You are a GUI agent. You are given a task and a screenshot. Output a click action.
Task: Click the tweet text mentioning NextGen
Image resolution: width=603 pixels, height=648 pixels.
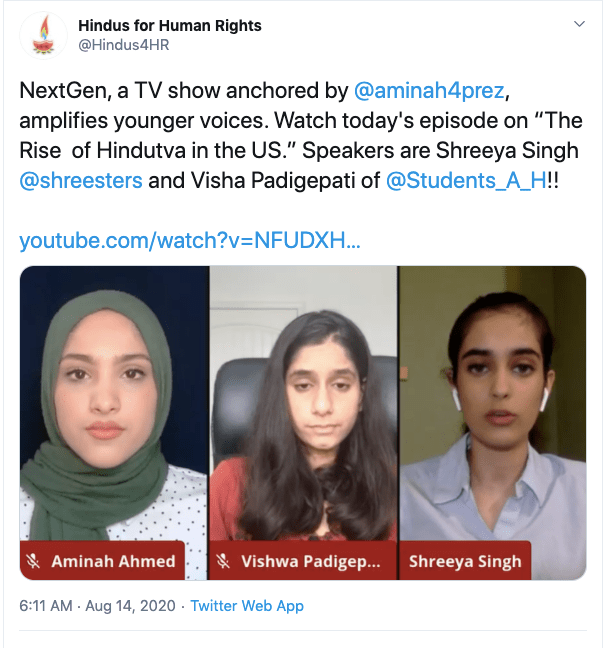[301, 136]
